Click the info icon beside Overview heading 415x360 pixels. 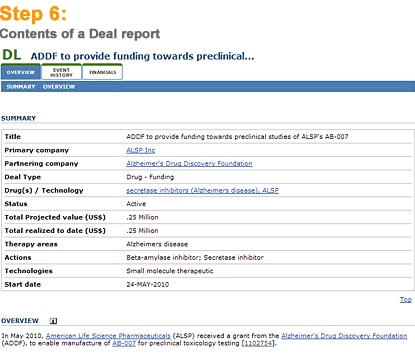[53, 321]
